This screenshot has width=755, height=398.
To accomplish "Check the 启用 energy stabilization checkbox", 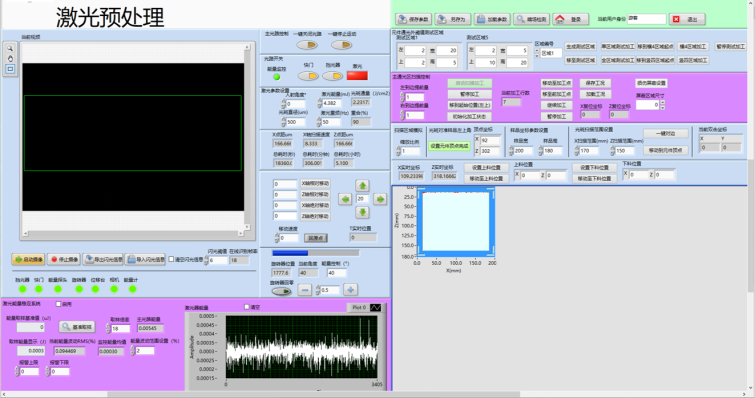I will [58, 304].
